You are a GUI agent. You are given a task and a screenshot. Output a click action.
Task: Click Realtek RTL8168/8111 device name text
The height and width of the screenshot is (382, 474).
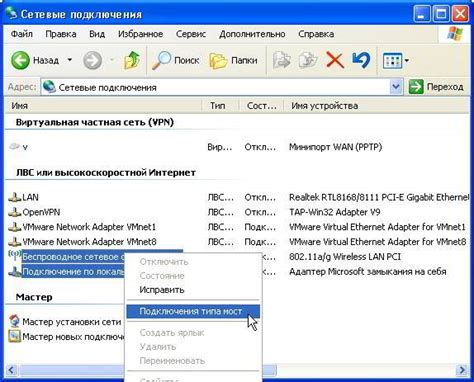pos(379,197)
